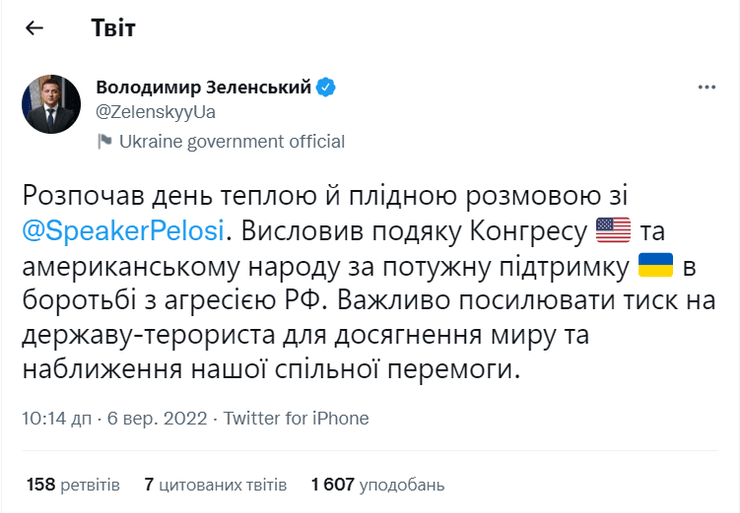Click the Ukraine government official label

(x=231, y=142)
